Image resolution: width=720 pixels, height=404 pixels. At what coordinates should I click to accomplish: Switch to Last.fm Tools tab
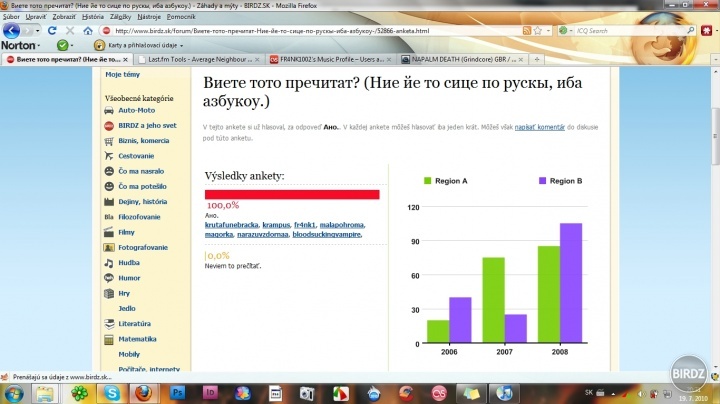click(199, 59)
